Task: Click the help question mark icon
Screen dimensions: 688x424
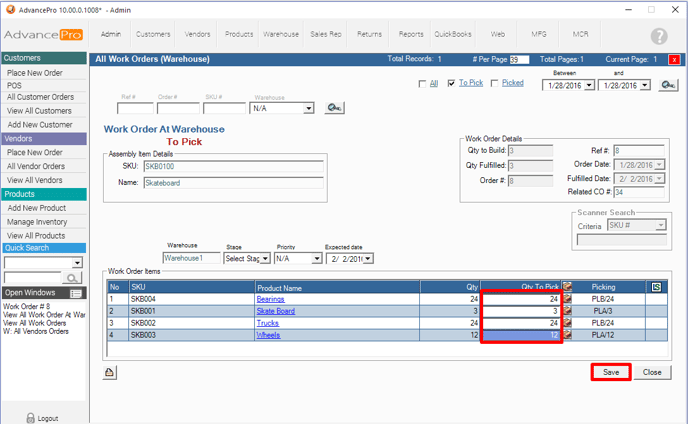Action: click(x=658, y=36)
